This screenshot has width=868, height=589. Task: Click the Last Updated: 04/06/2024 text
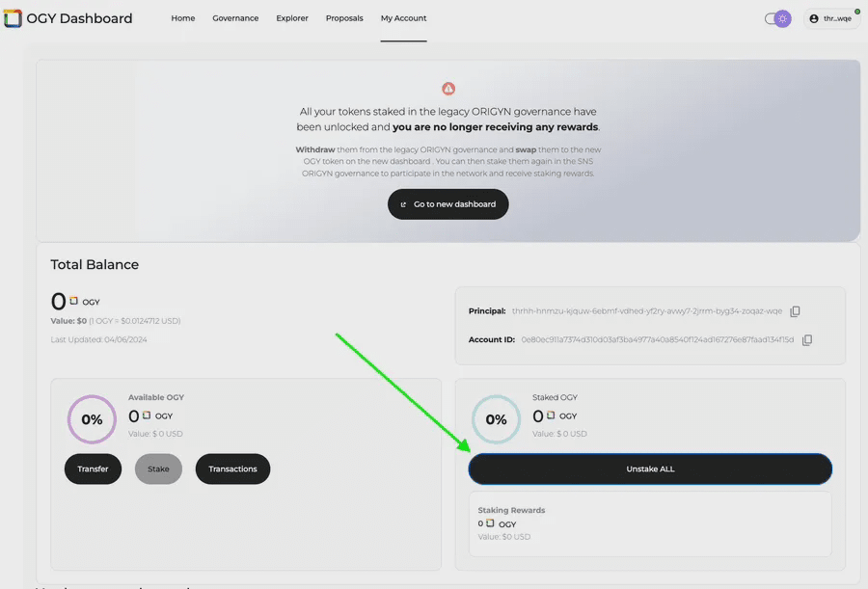(x=98, y=340)
